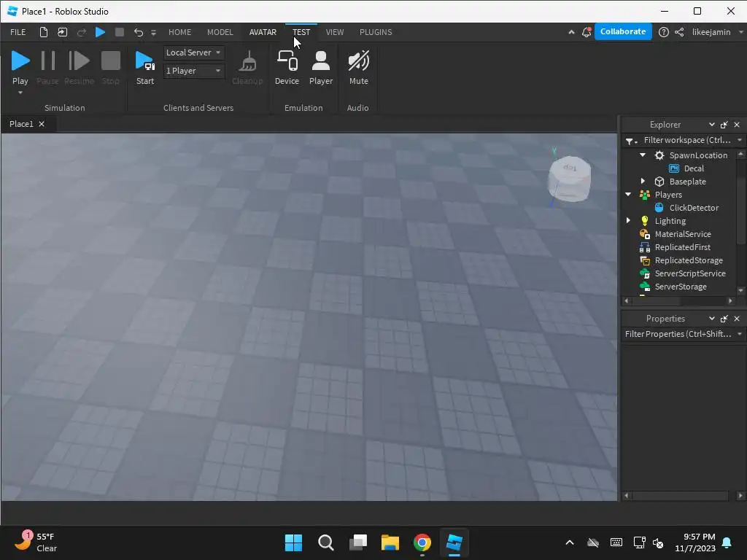Collapse the Players tree node
Viewport: 747px width, 560px height.
click(x=628, y=194)
